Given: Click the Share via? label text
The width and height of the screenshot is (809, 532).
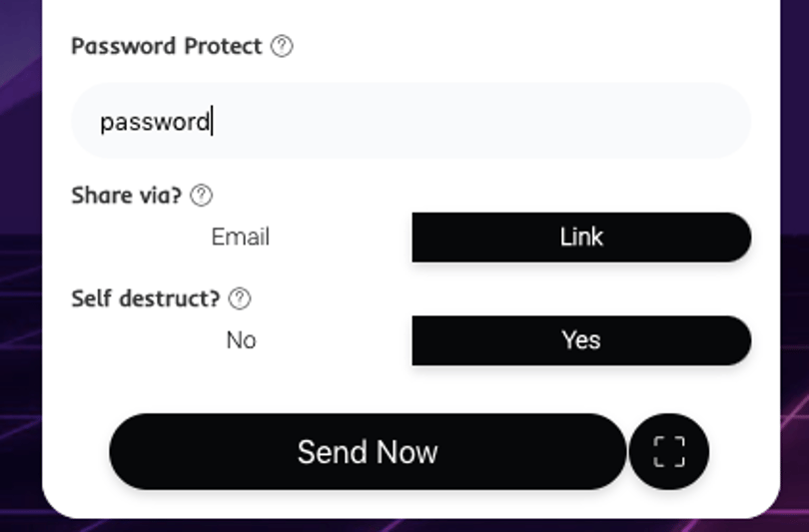Looking at the screenshot, I should click(x=127, y=196).
